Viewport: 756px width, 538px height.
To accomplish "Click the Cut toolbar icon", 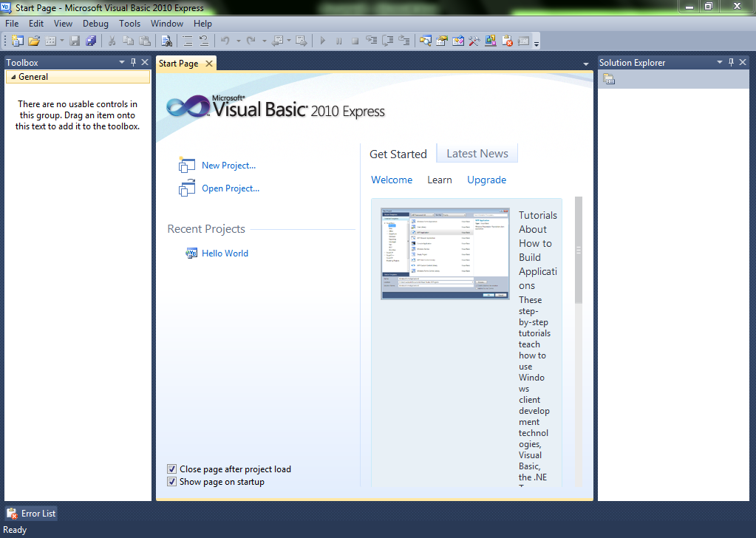I will (x=112, y=41).
